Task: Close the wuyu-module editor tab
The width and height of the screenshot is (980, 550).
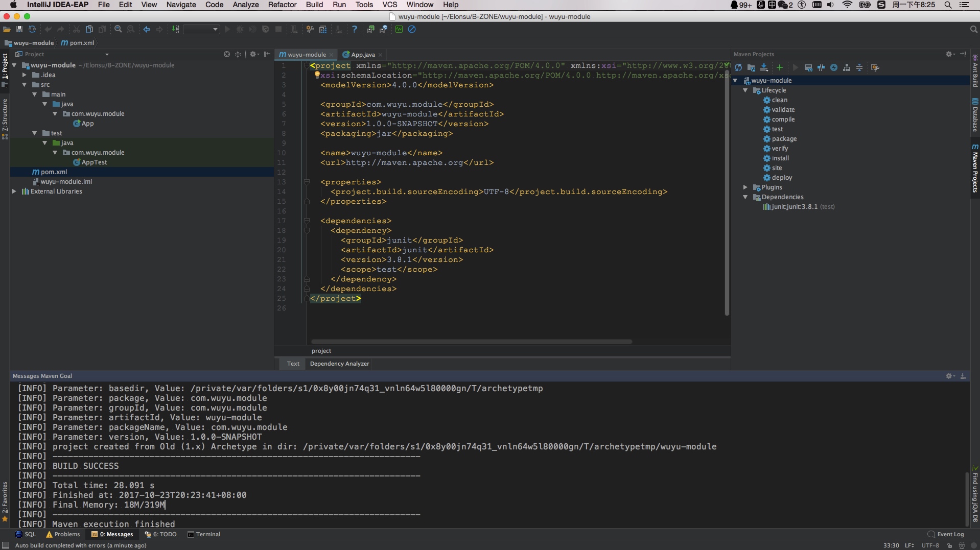Action: click(x=331, y=55)
